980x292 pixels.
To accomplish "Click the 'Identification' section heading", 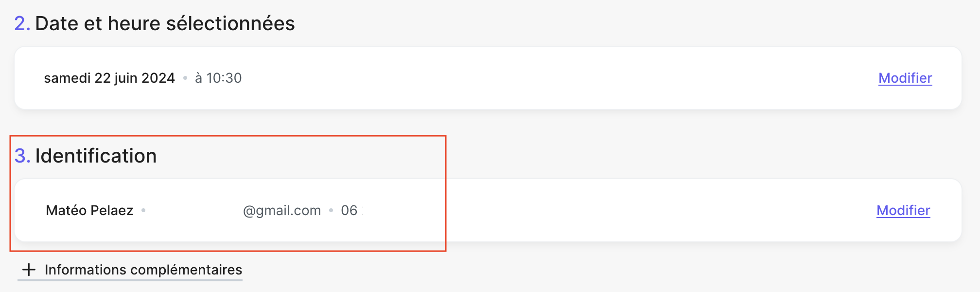I will click(x=96, y=156).
